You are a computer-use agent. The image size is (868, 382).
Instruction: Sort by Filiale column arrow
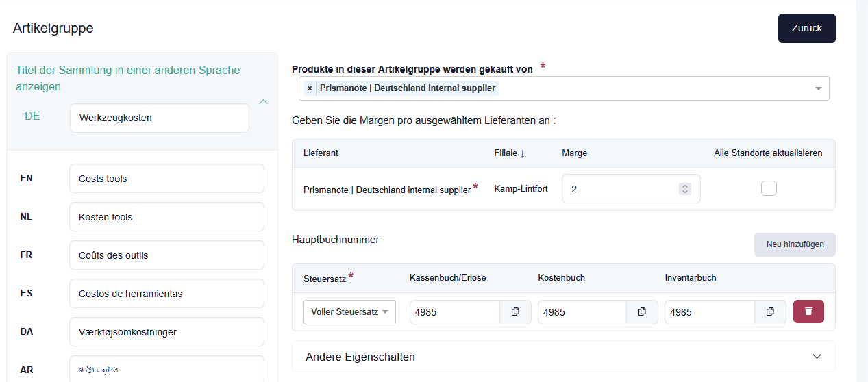(x=522, y=153)
